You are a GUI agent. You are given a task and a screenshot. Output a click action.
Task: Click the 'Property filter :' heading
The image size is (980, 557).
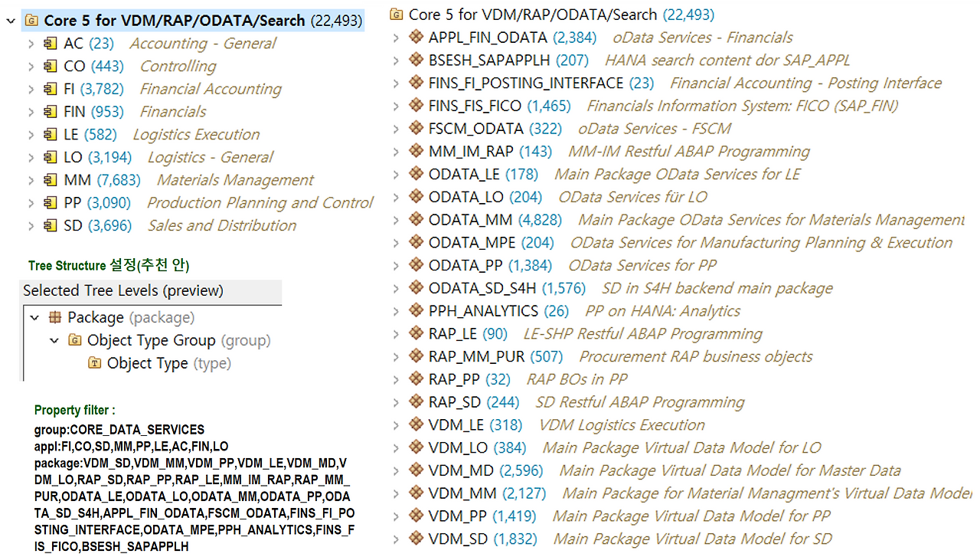click(x=75, y=411)
